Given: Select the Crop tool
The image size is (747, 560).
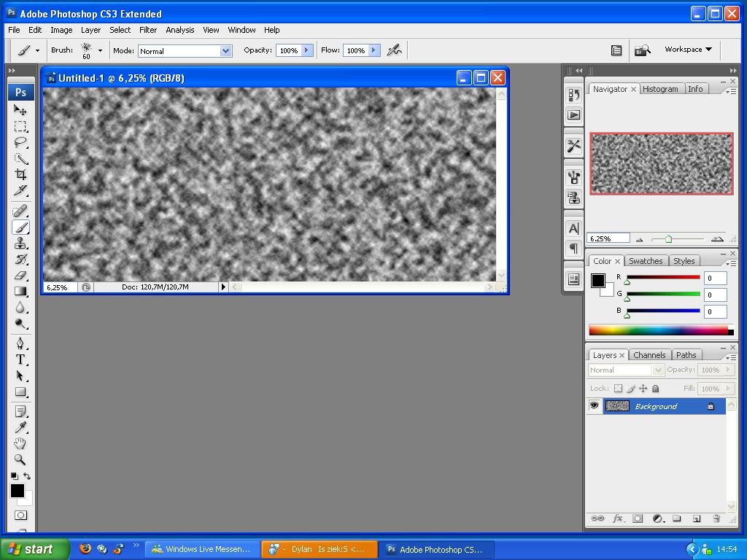Looking at the screenshot, I should [x=20, y=174].
